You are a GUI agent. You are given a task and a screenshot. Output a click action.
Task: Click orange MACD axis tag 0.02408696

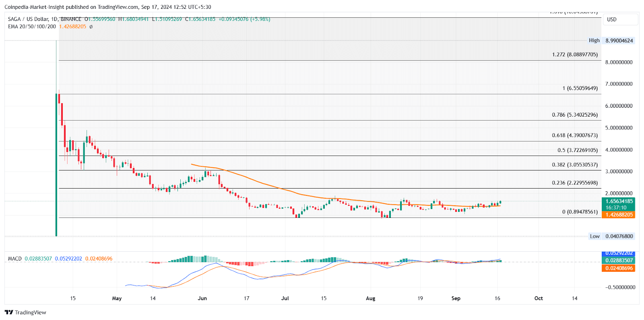click(618, 268)
